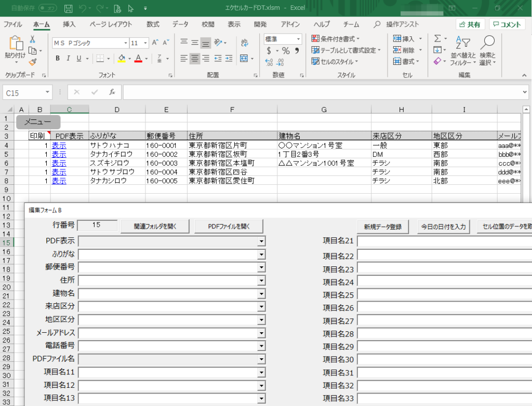Image resolution: width=532 pixels, height=406 pixels.
Task: Expand the ふりがな combo box dropdown
Action: click(x=261, y=254)
